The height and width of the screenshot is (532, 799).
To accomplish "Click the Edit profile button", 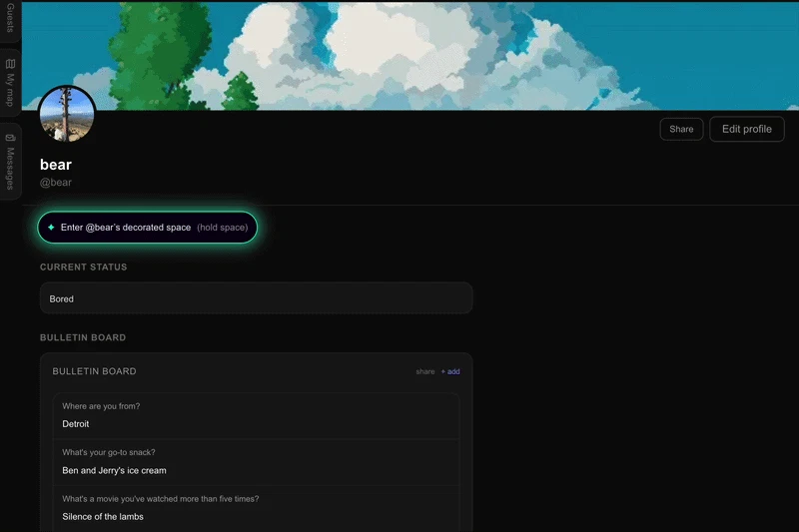I will tap(746, 130).
